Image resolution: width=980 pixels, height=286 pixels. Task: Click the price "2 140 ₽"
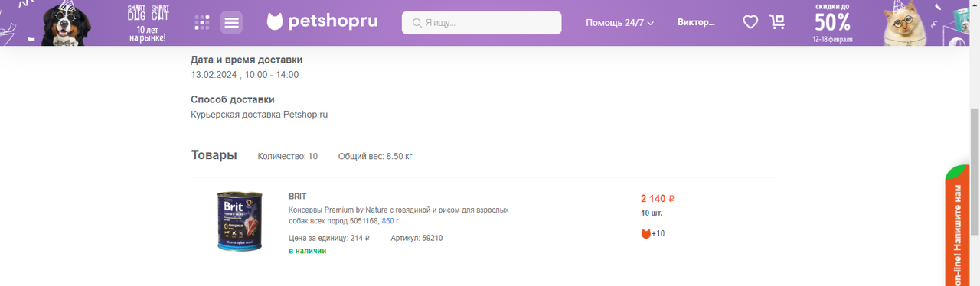pyautogui.click(x=657, y=199)
